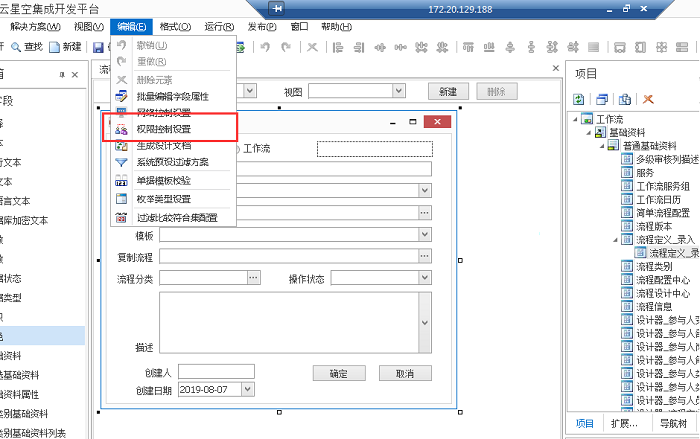Click the ellipsis button of 流程分类 field
The width and height of the screenshot is (700, 439).
tap(253, 277)
